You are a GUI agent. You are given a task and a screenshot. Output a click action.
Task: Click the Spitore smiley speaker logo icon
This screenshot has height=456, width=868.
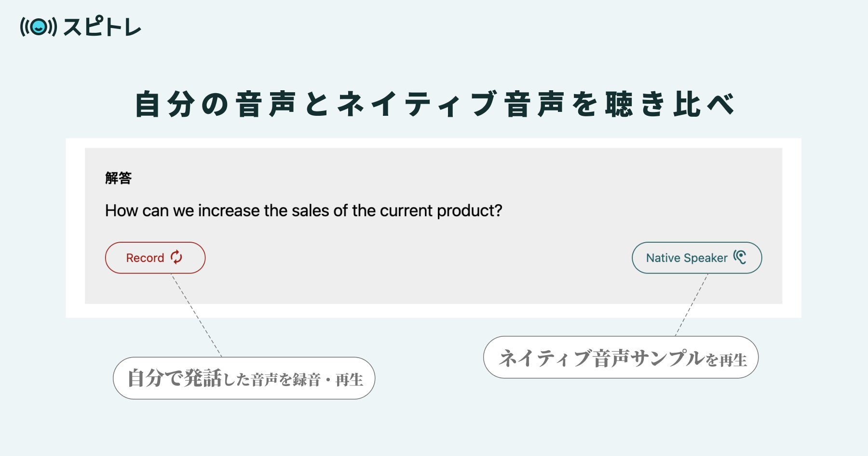[x=39, y=27]
